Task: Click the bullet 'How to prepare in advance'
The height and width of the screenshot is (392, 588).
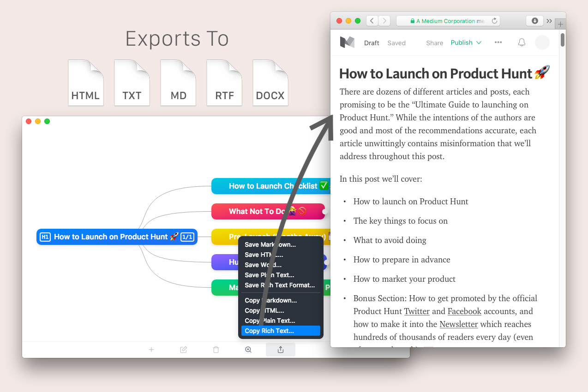Action: tap(402, 260)
